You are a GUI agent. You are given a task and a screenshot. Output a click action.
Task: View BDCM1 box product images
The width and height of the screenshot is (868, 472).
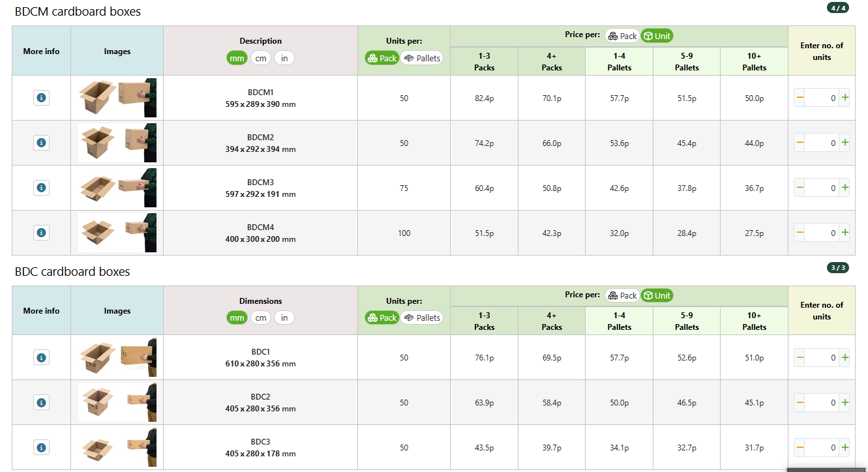click(x=117, y=98)
